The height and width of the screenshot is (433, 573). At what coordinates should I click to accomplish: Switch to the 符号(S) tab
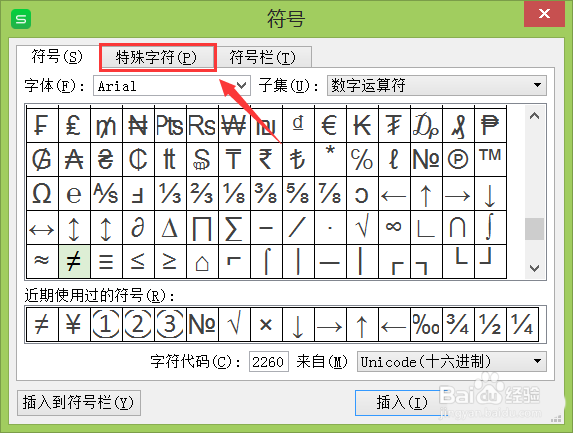[57, 57]
